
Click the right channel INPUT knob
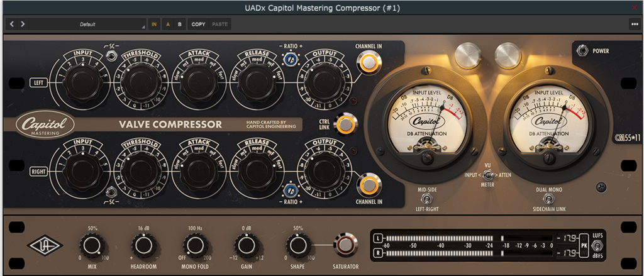pyautogui.click(x=84, y=171)
